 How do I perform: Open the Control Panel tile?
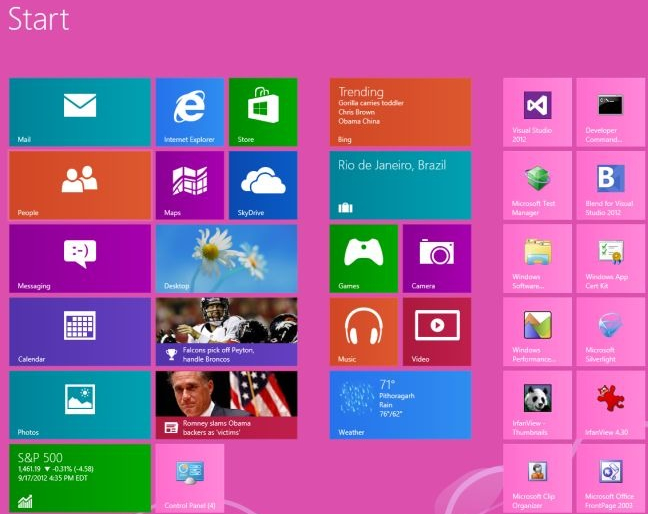coord(190,478)
